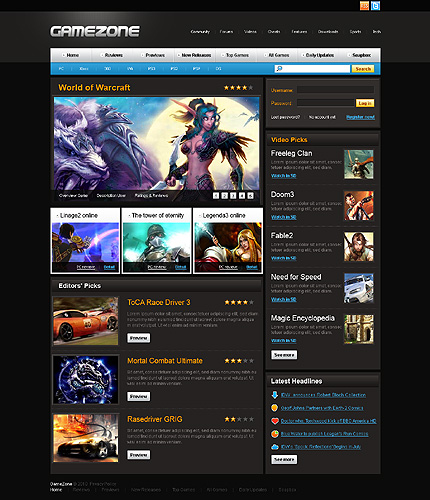The width and height of the screenshot is (430, 500).
Task: Select the PC platform tab
Action: tap(61, 69)
